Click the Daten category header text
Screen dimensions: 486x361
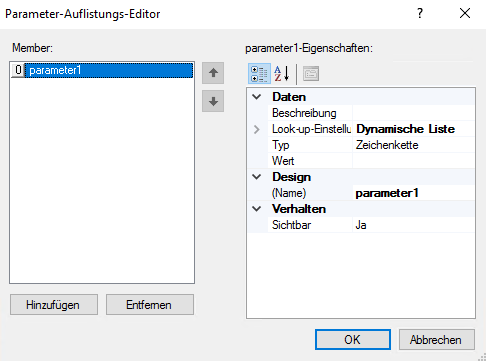[x=289, y=97]
